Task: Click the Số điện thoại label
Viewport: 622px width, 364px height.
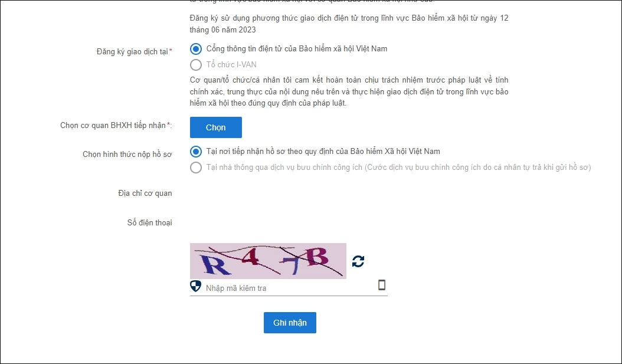Action: (149, 222)
